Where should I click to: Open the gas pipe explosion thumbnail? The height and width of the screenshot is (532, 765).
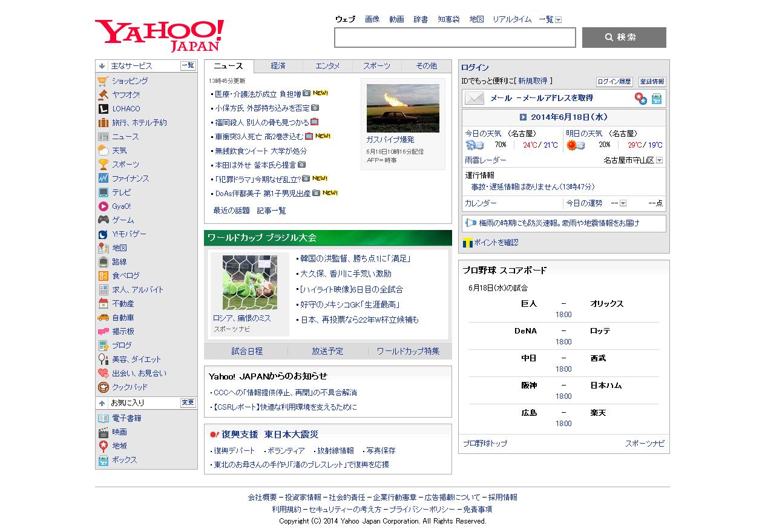tap(403, 108)
